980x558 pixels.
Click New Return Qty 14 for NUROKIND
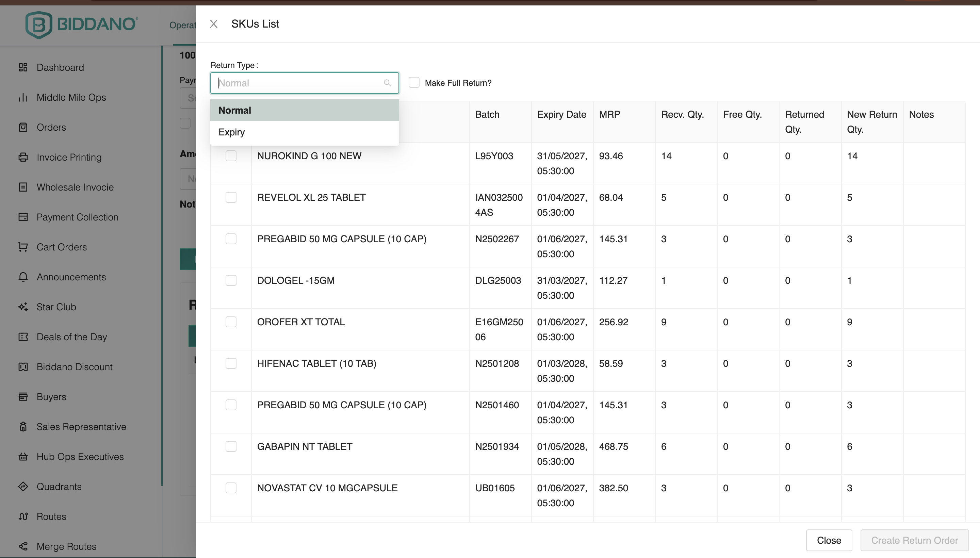(852, 156)
